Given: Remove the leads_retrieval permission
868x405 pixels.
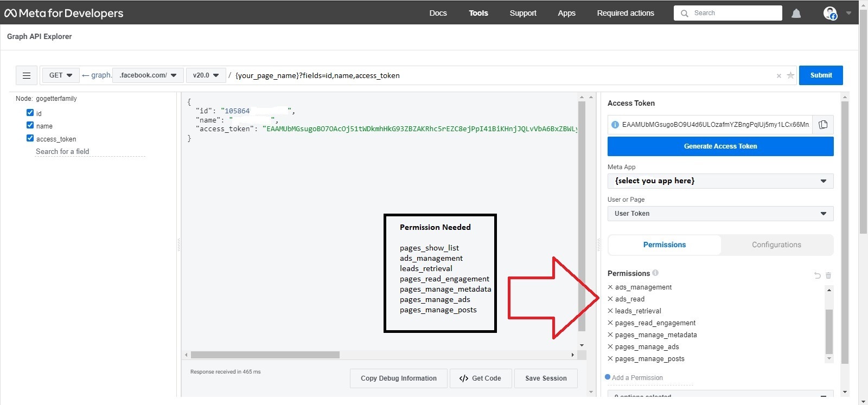Looking at the screenshot, I should [610, 311].
